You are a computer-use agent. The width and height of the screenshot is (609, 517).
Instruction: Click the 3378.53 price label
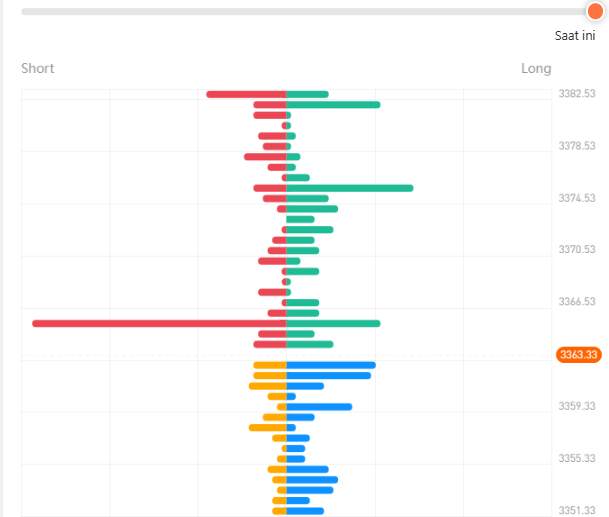[x=577, y=146]
